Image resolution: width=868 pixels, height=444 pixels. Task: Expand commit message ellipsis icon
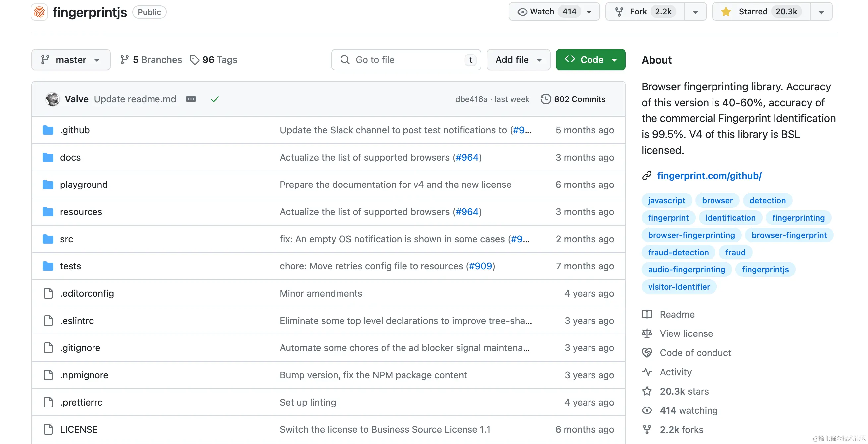(191, 99)
